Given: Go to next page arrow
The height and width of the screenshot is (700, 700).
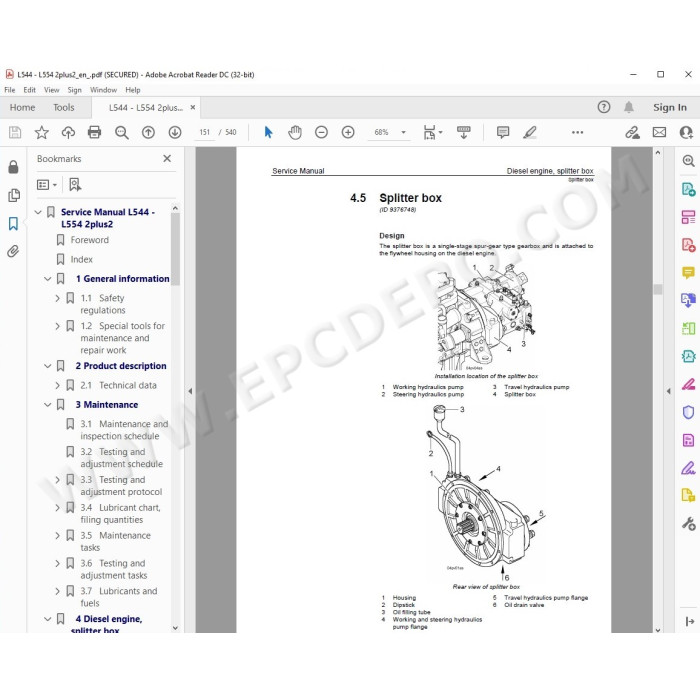Looking at the screenshot, I should [x=175, y=132].
